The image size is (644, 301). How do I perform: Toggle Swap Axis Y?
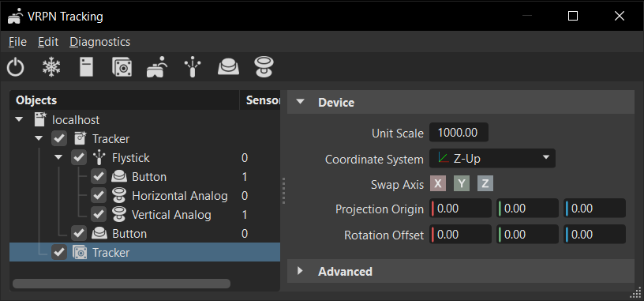click(x=462, y=184)
